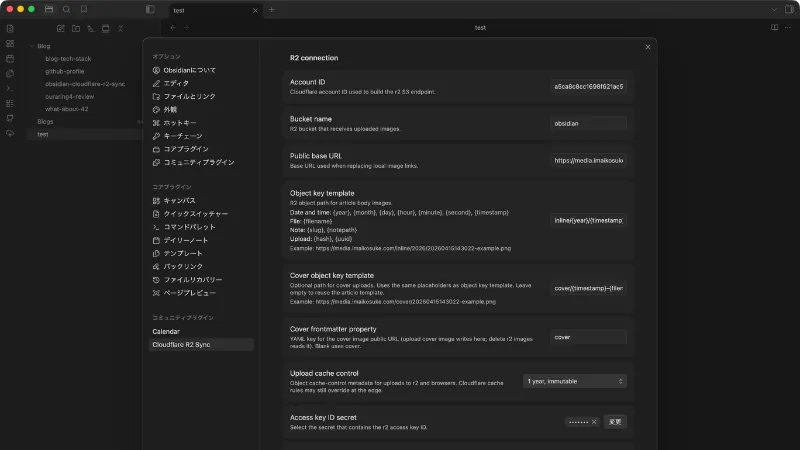Click the cloud sync ribbon icon
The image size is (800, 450).
(x=10, y=133)
